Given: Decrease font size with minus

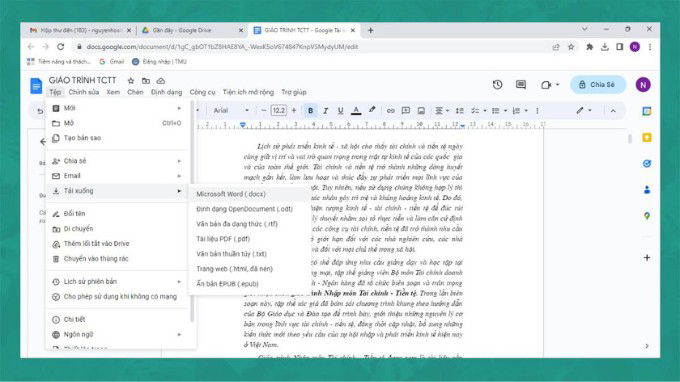Looking at the screenshot, I should pos(263,111).
